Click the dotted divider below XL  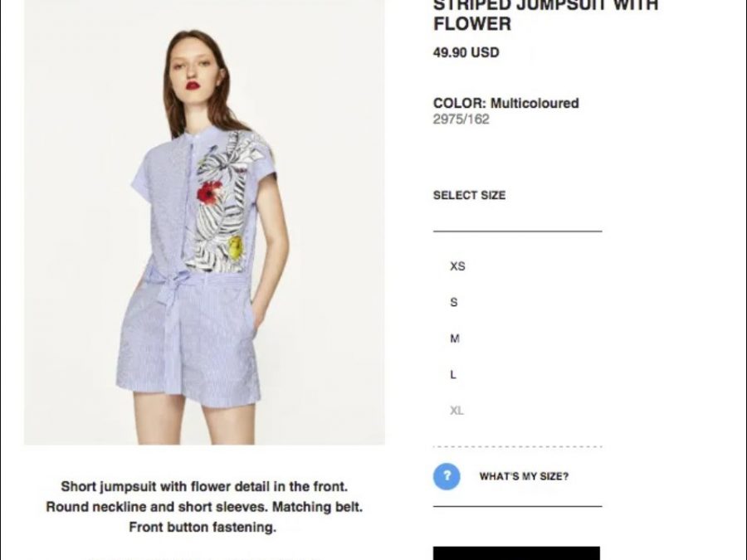517,446
